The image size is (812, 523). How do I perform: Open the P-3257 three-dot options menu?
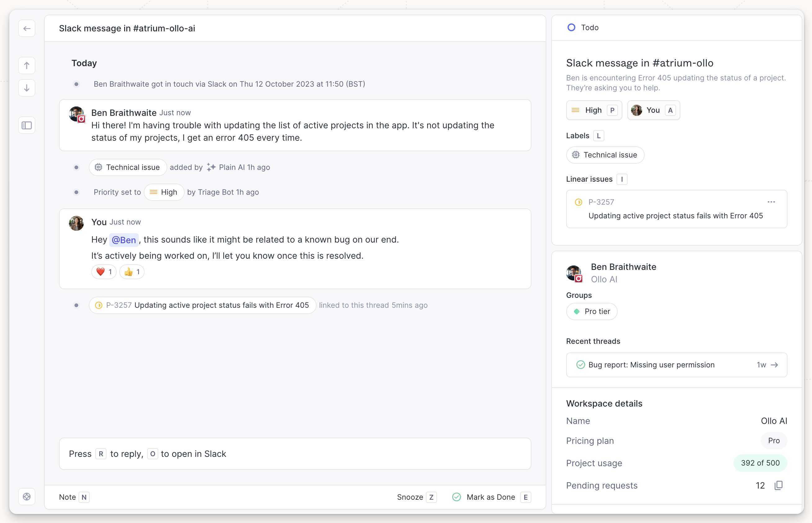point(771,202)
